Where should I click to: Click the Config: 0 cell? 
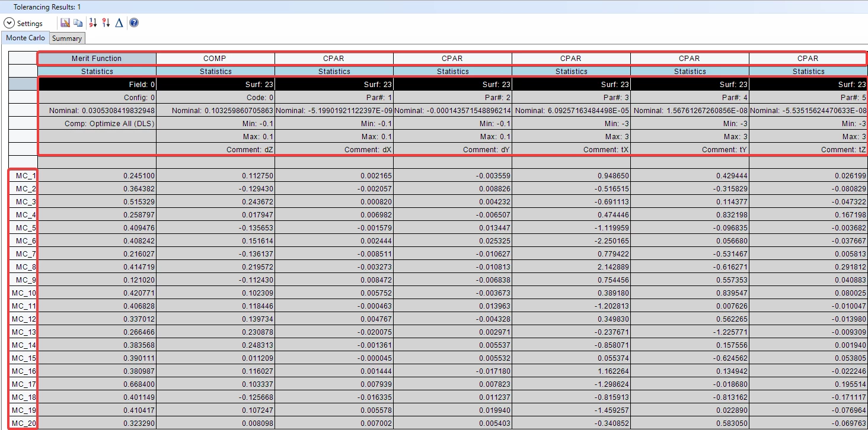point(97,98)
